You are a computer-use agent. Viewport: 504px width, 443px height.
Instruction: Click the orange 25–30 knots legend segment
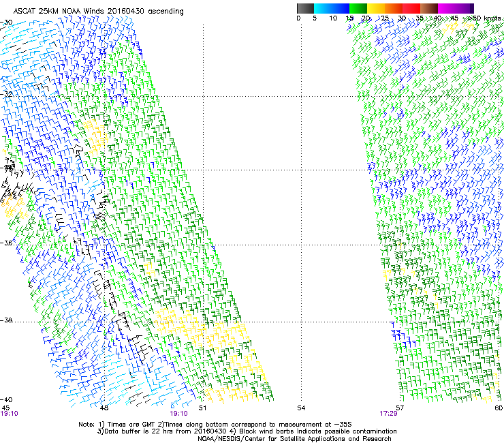tap(394, 8)
